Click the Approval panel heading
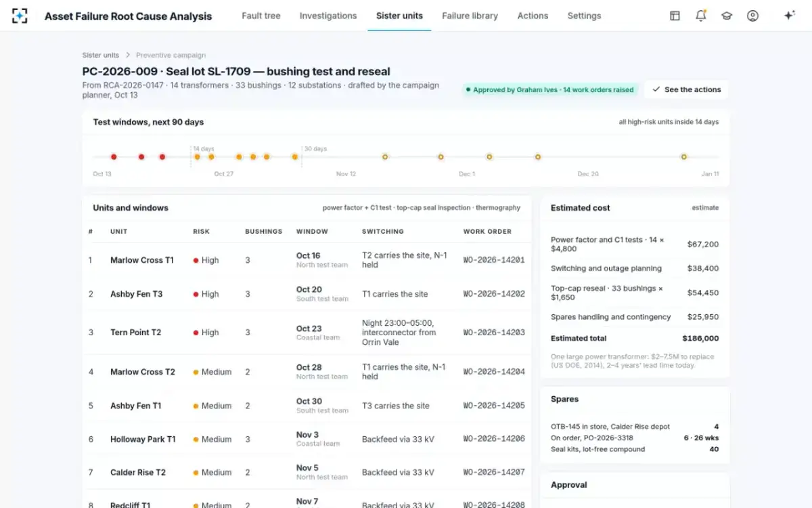Viewport: 812px width, 508px height. [x=569, y=485]
